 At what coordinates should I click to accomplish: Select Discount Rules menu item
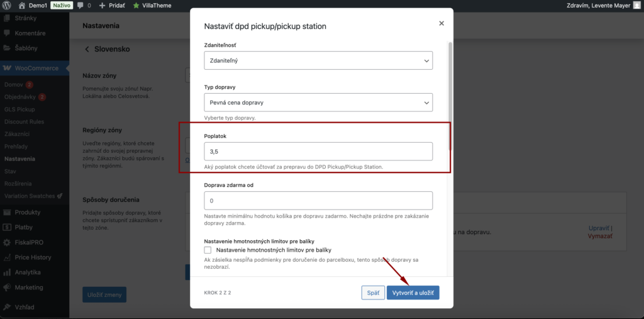25,121
